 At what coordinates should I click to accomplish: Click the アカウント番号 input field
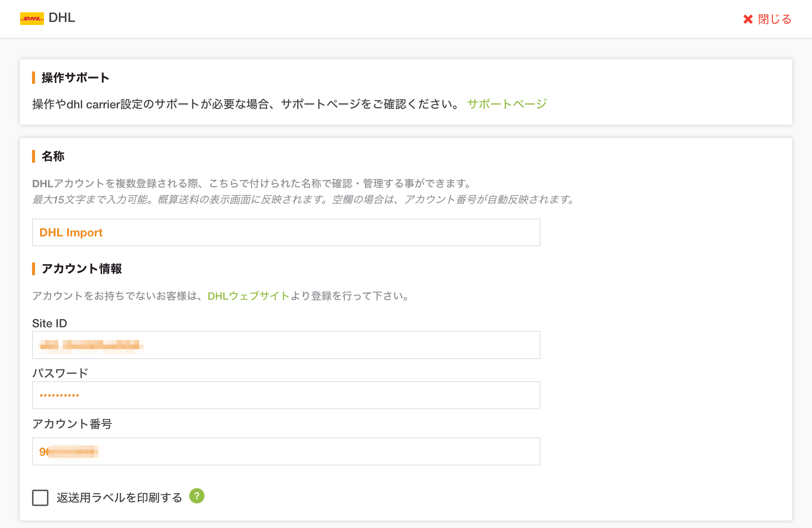click(x=286, y=451)
